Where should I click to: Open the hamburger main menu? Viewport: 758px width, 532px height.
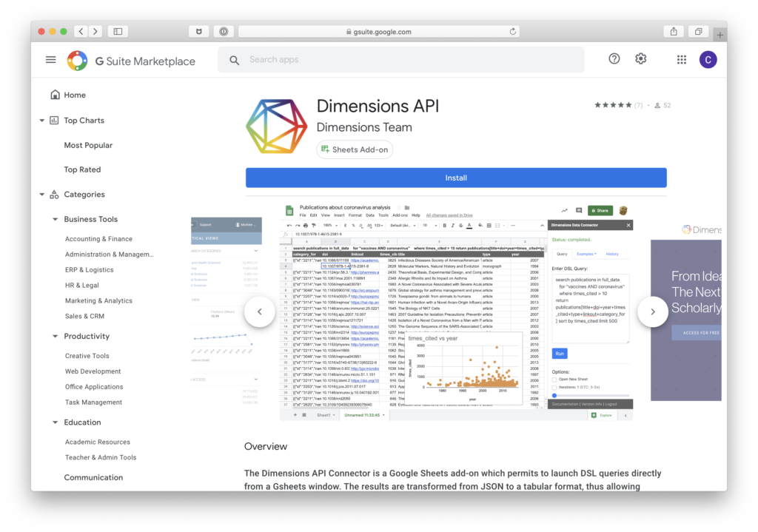[50, 60]
